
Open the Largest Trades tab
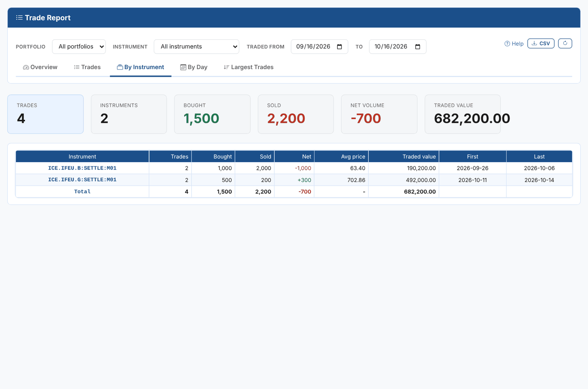(248, 67)
